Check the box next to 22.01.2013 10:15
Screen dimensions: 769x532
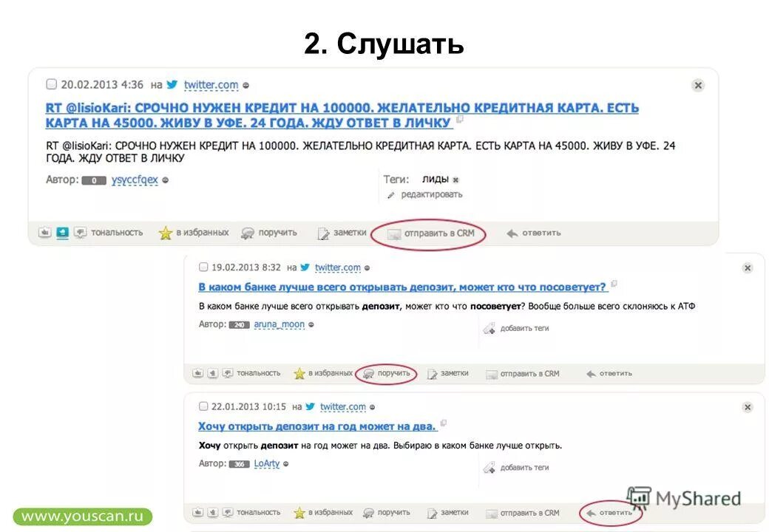[x=203, y=406]
